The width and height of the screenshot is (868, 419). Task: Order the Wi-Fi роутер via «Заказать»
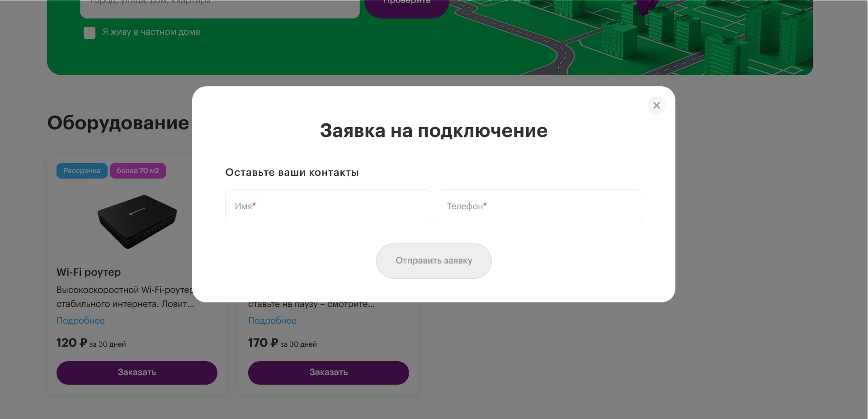point(137,372)
